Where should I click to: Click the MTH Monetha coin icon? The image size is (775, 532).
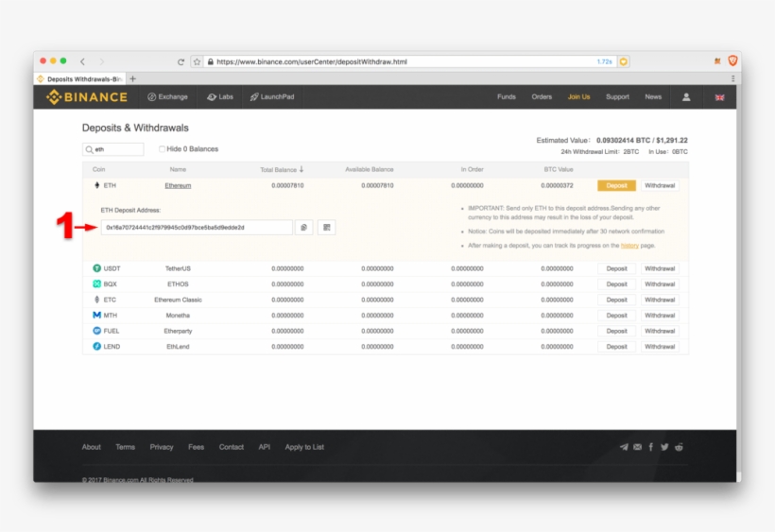(96, 315)
